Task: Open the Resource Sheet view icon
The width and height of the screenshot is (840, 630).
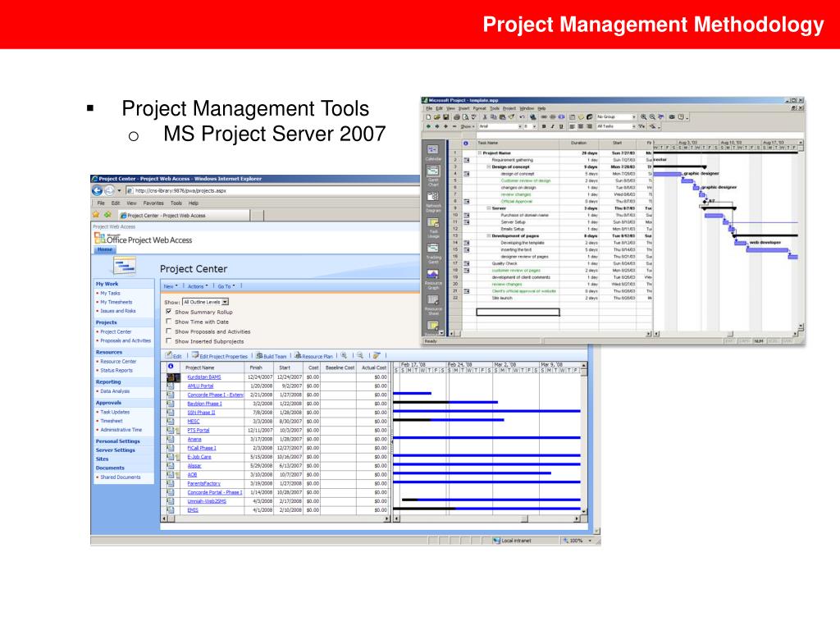Action: pyautogui.click(x=433, y=299)
